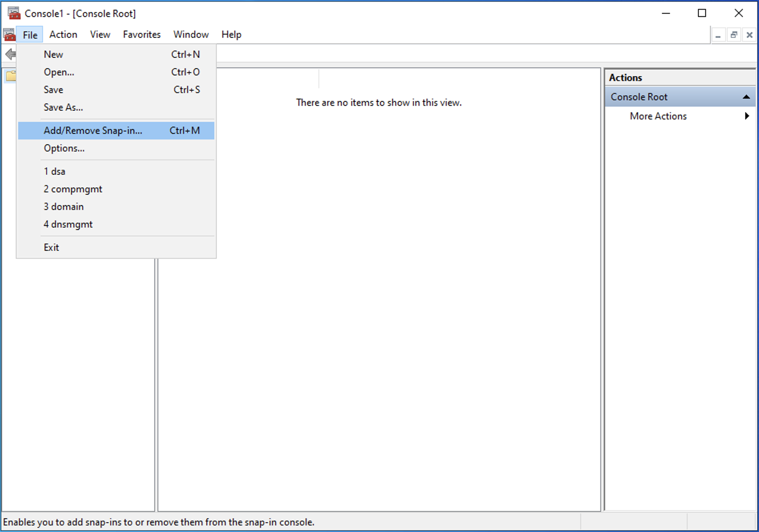Open recent console 2 compmgmt
Screen dimensions: 759x532
[x=73, y=189]
